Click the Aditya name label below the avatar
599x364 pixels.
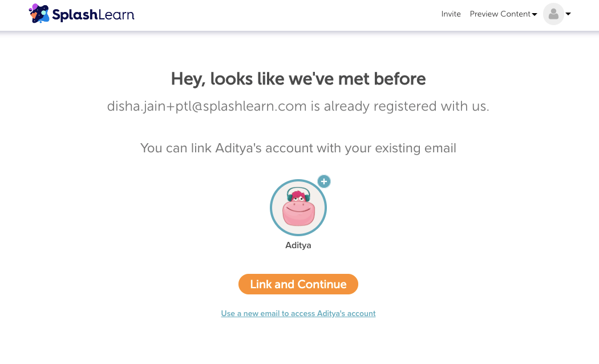point(298,245)
